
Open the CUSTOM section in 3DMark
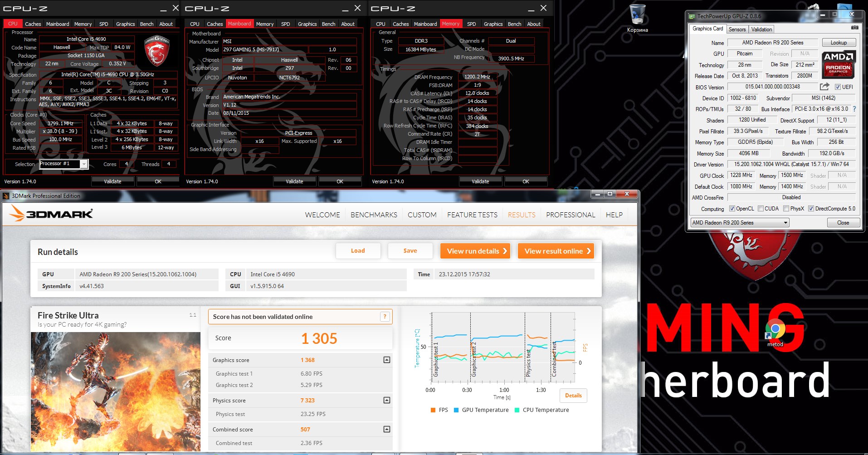click(x=422, y=215)
